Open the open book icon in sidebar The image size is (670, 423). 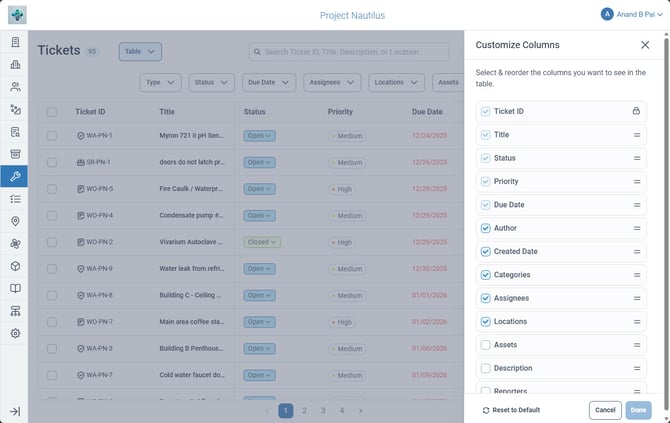coord(15,288)
